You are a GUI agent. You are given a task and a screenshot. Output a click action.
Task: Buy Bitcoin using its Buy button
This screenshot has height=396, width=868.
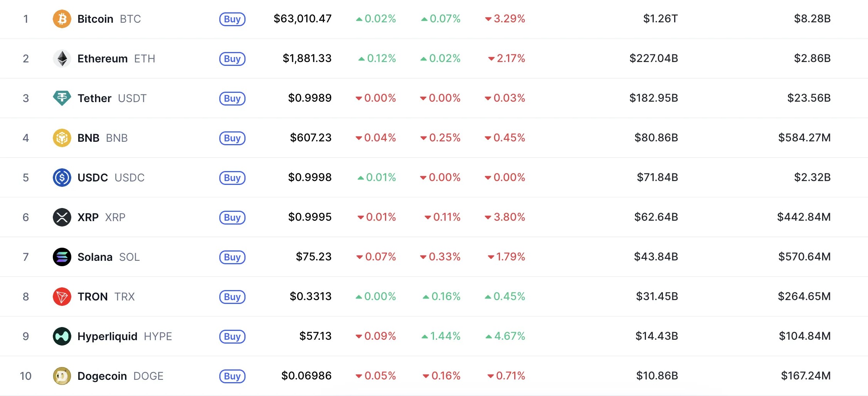(x=232, y=19)
